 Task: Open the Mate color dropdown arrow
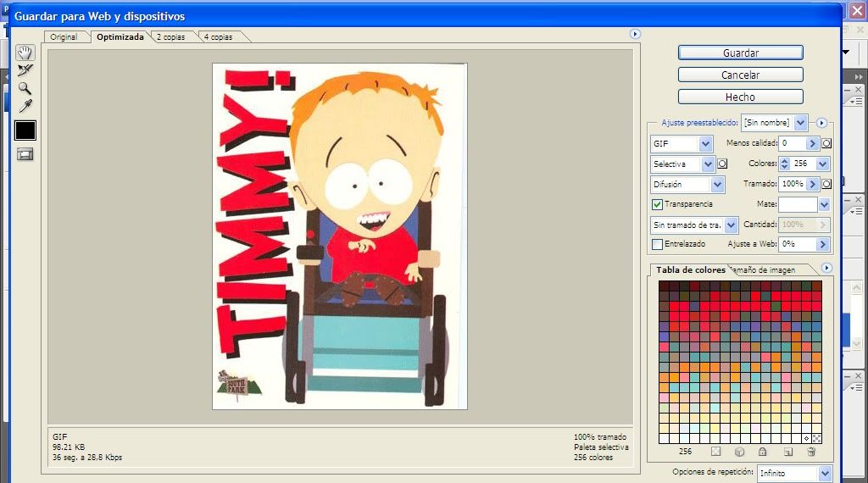tap(824, 205)
